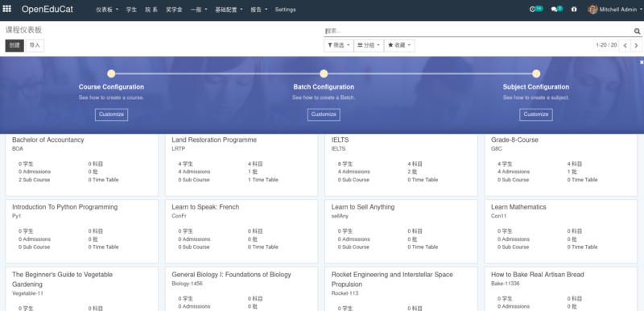Open the IELTS course card title
The image size is (644, 311).
340,139
